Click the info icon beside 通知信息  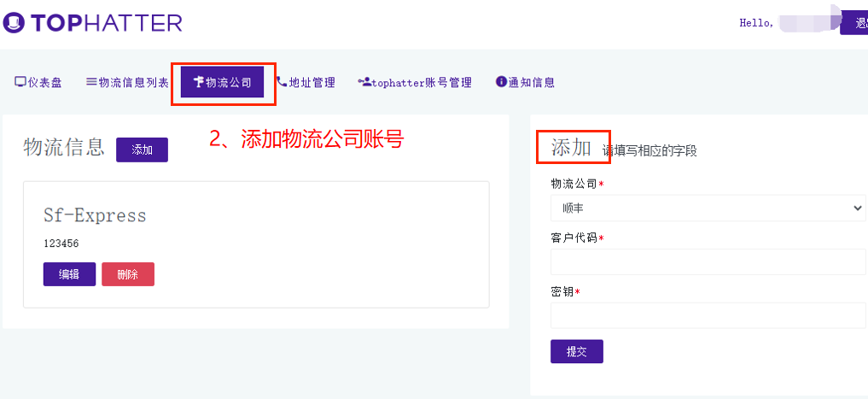[x=501, y=82]
